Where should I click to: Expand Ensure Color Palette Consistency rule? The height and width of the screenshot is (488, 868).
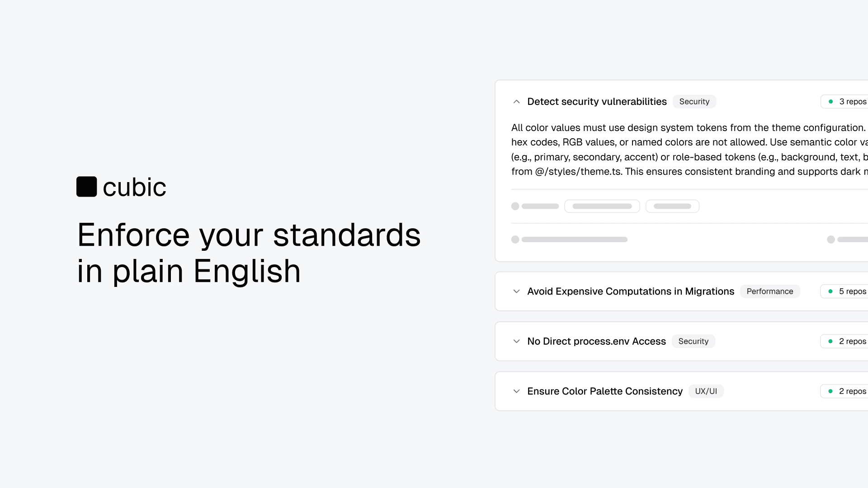(516, 391)
